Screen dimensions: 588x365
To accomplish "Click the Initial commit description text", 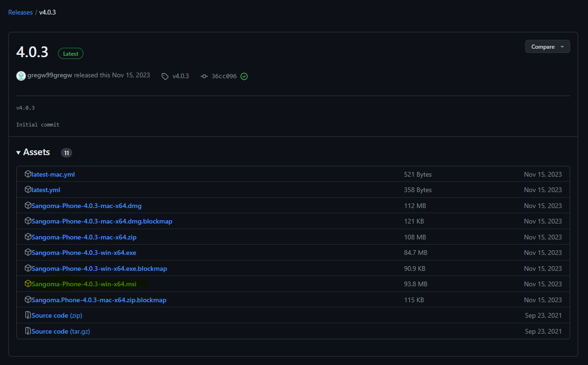I will point(38,125).
